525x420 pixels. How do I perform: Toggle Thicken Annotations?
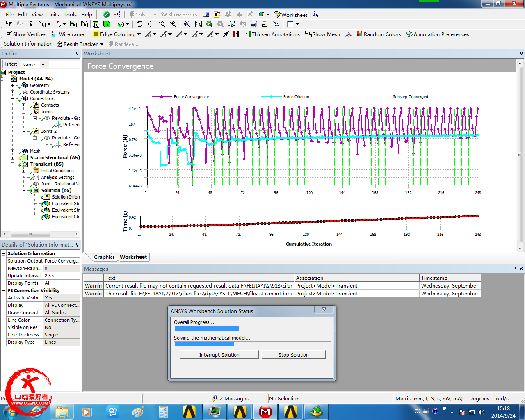pos(272,34)
